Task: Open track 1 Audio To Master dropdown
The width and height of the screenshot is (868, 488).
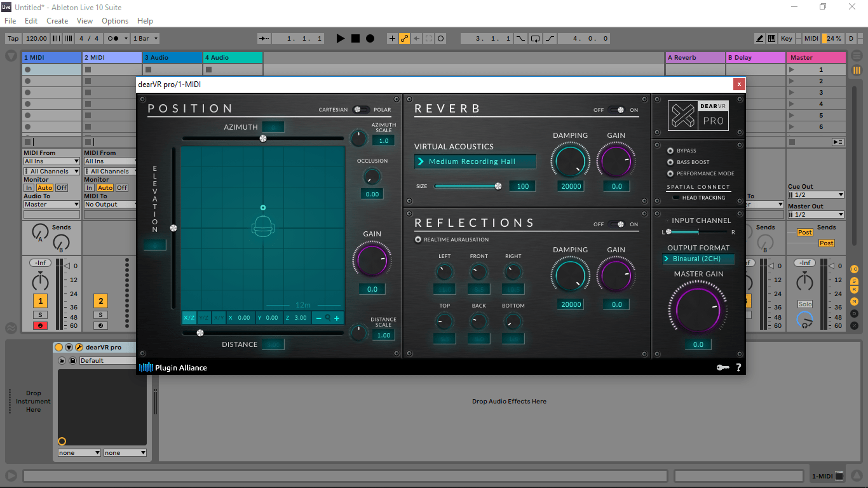Action: pos(51,205)
